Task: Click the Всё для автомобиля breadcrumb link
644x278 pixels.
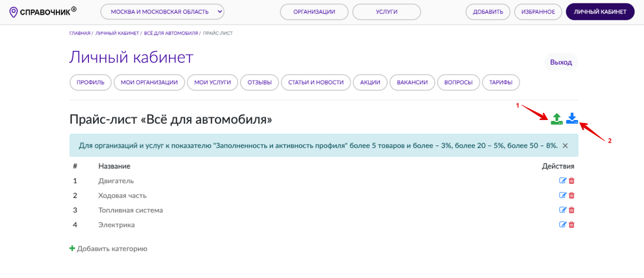Action: (171, 33)
